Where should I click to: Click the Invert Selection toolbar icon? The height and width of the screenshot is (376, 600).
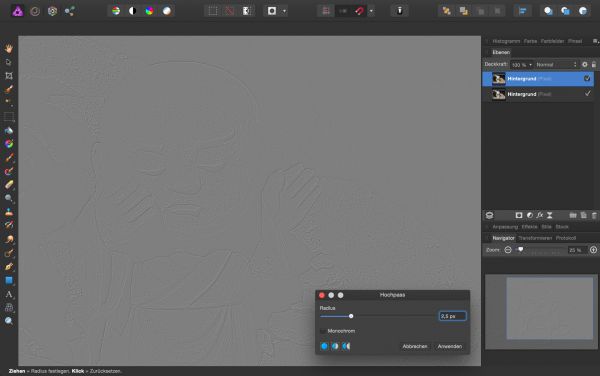coord(247,11)
